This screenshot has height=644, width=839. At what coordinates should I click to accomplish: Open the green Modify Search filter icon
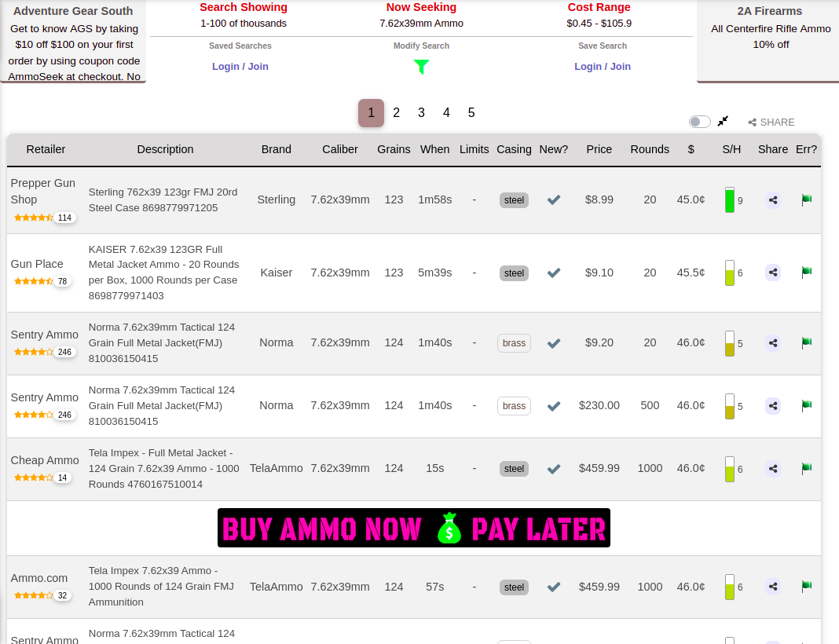point(421,67)
